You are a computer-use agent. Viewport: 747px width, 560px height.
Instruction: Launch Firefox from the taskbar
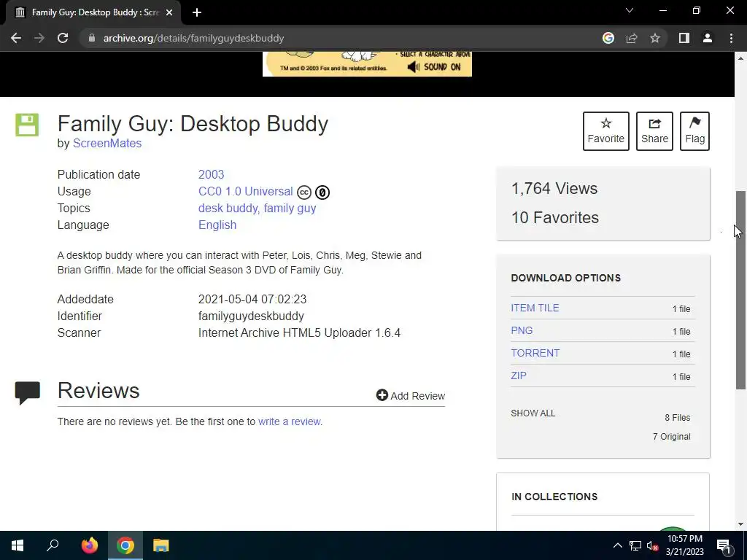[90, 545]
